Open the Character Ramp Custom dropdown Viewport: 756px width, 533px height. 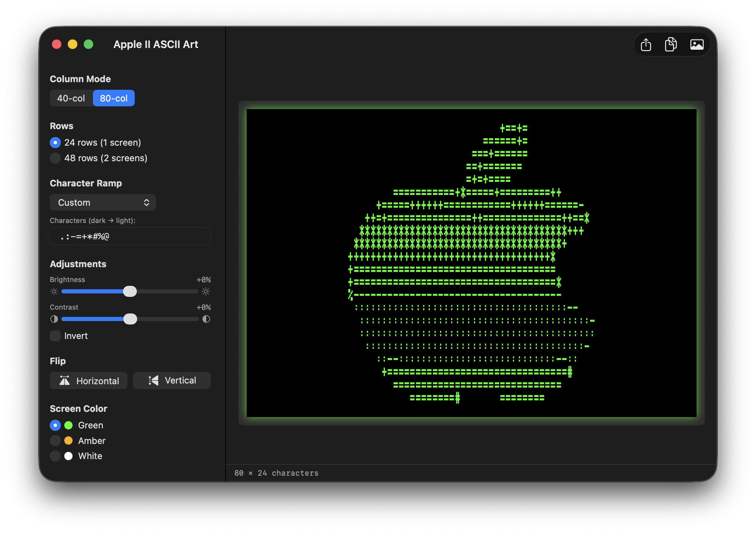pyautogui.click(x=103, y=202)
